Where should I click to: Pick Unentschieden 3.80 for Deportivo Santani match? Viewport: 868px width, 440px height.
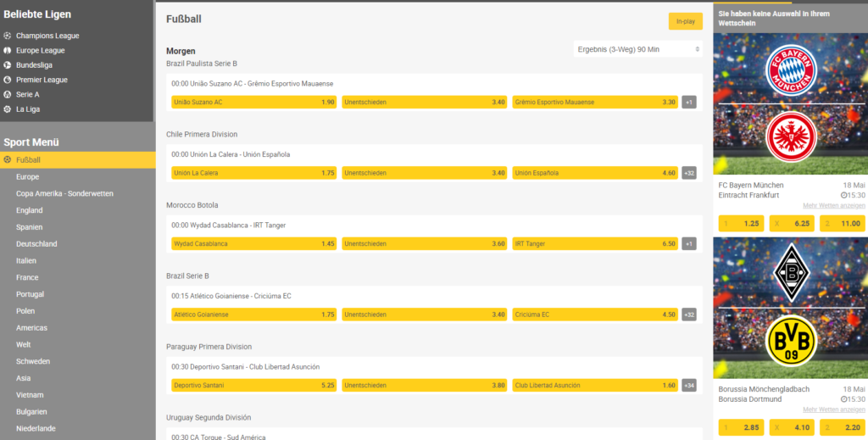click(x=425, y=386)
